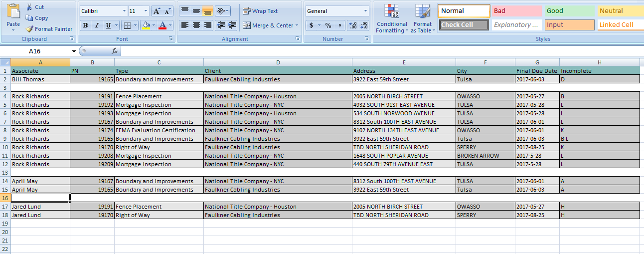Open the Calibri font name dropdown
Image resolution: width=644 pixels, height=254 pixels.
coord(124,11)
